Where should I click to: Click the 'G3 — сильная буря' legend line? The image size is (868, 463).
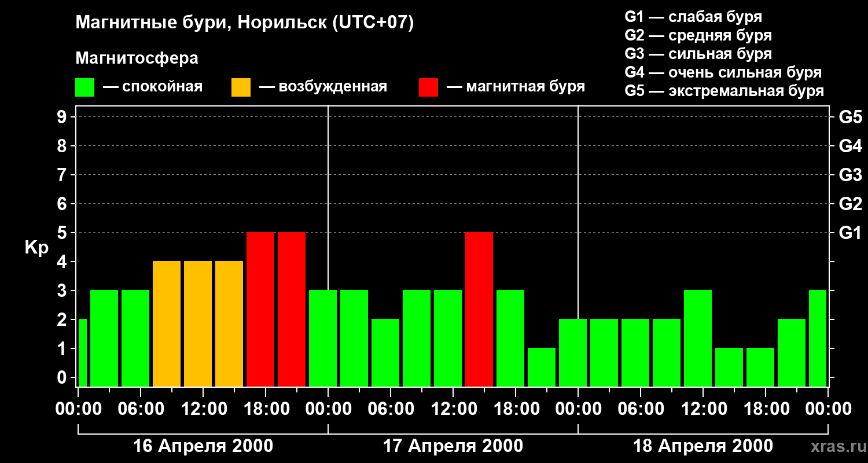[698, 54]
